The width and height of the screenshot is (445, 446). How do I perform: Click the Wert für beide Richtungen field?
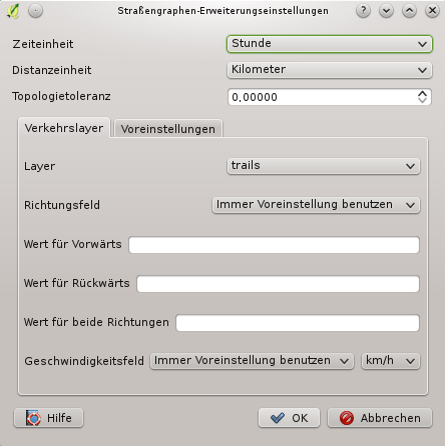297,323
